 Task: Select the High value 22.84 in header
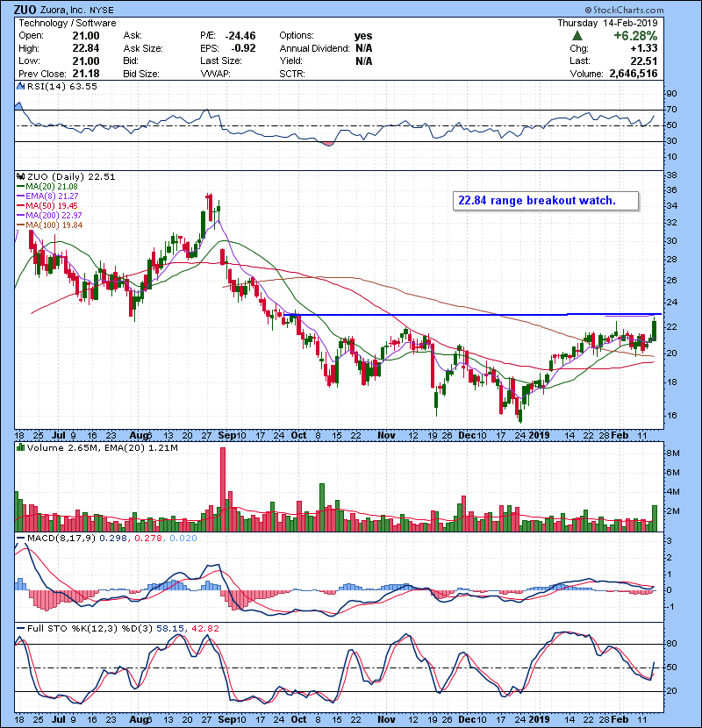click(86, 48)
